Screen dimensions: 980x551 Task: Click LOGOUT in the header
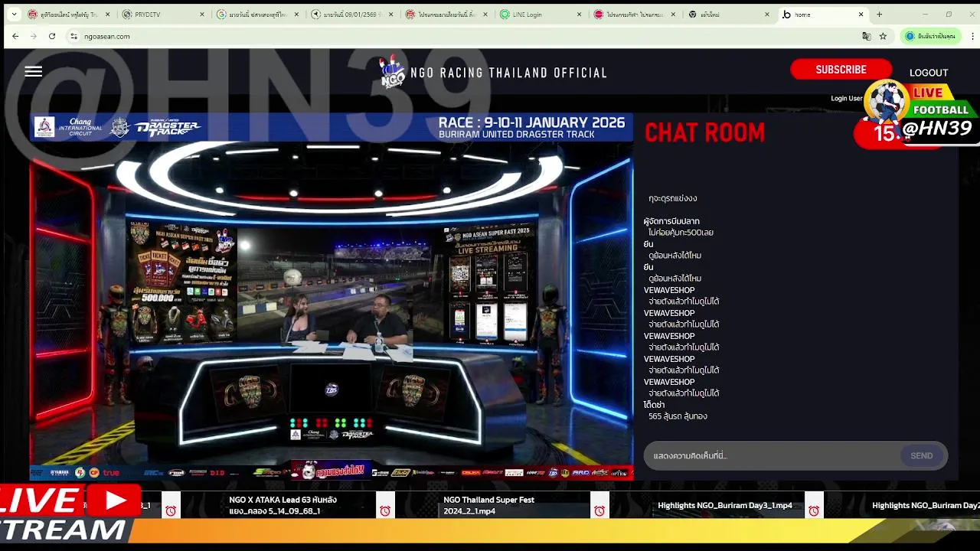929,73
